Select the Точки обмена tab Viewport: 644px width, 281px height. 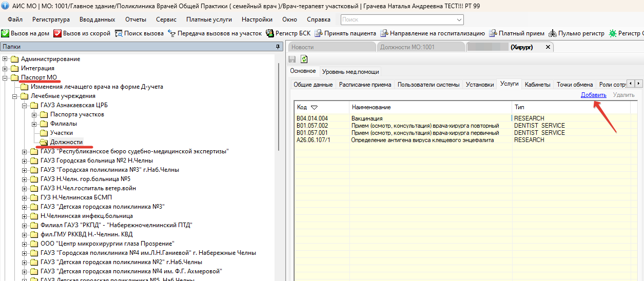[575, 85]
